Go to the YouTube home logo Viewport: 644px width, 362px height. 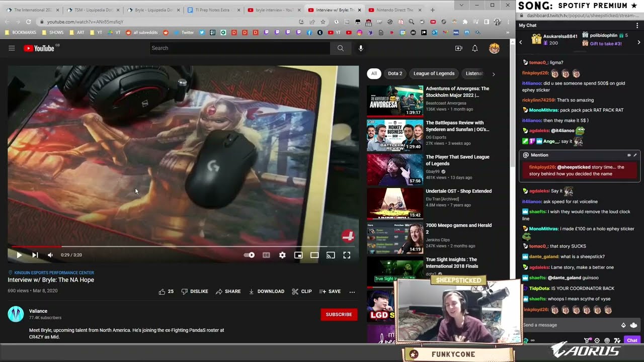39,48
